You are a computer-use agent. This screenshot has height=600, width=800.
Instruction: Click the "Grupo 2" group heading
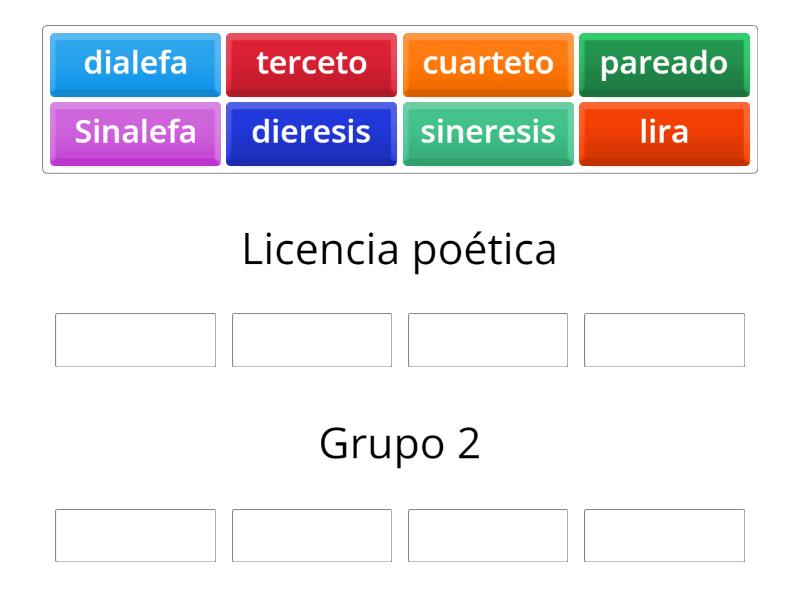(x=400, y=443)
